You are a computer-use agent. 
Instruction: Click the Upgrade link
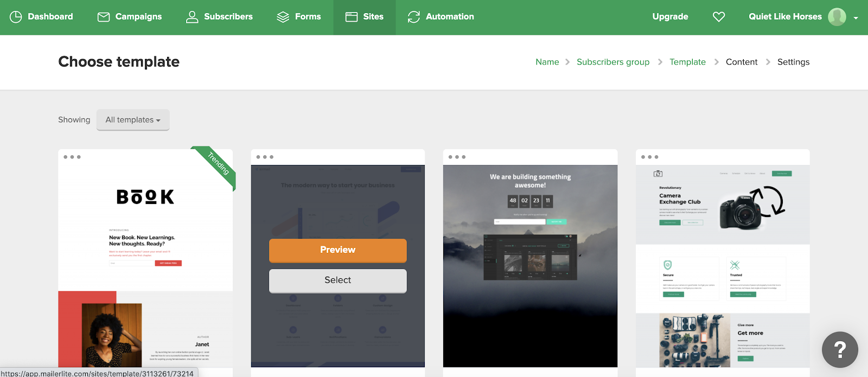point(670,17)
